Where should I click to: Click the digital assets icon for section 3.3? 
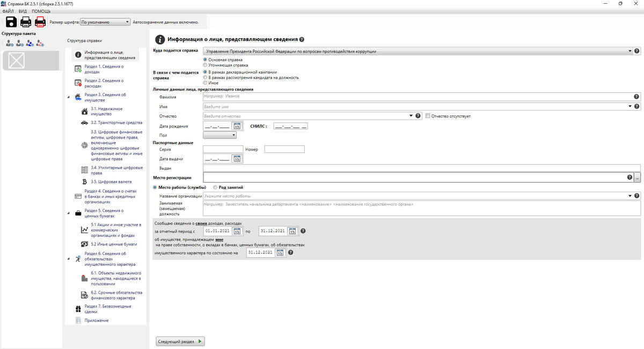coord(84,145)
